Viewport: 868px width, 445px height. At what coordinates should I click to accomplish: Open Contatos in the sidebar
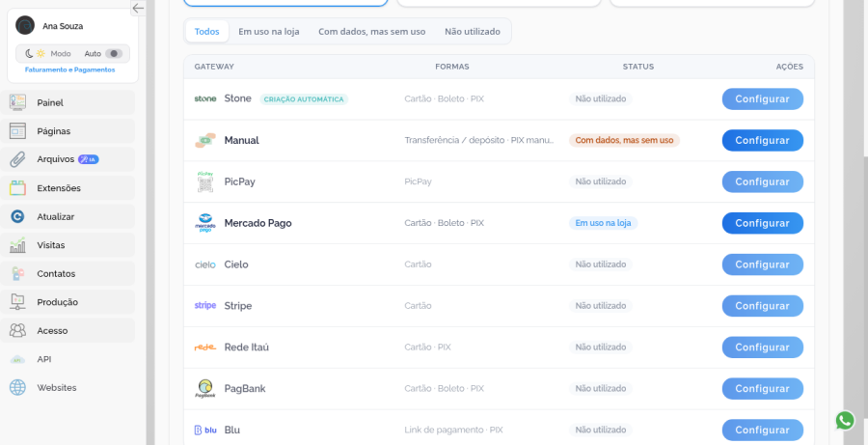tap(68, 274)
